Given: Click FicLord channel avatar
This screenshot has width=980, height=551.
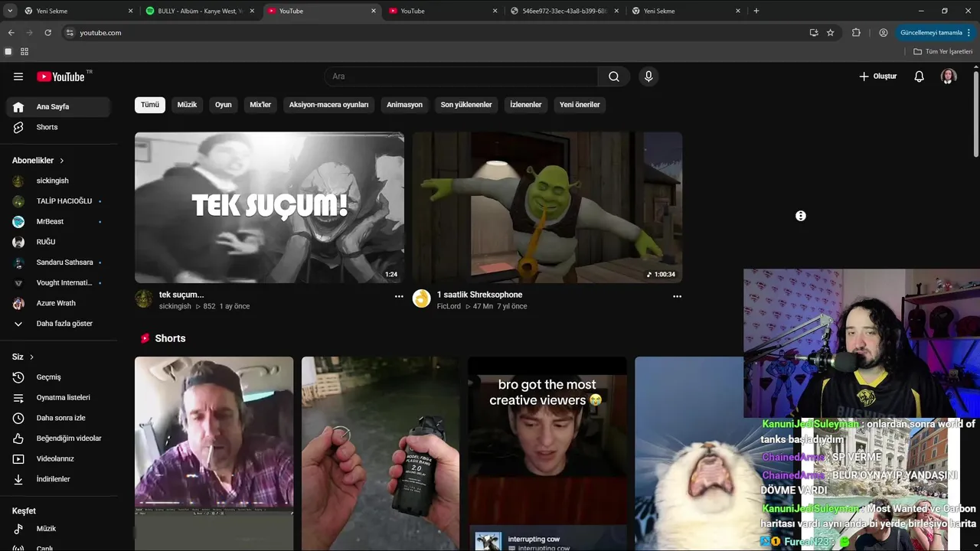Looking at the screenshot, I should [422, 298].
